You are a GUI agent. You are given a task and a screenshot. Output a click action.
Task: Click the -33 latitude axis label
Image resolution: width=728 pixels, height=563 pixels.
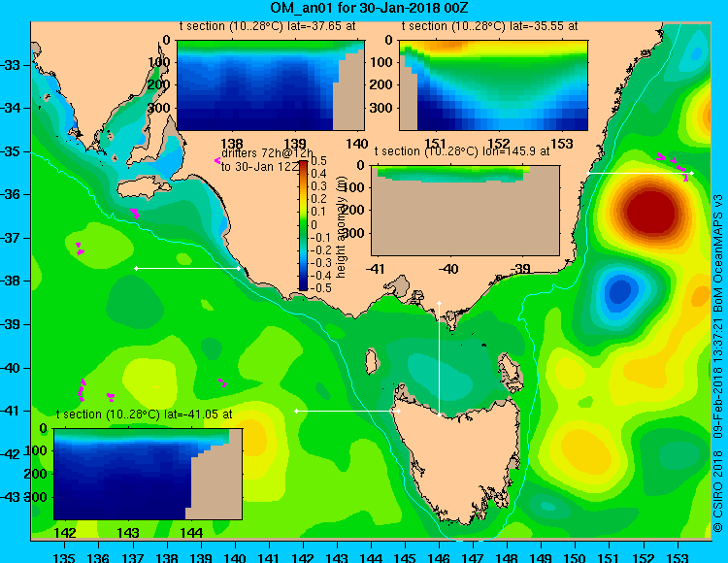pos(11,64)
